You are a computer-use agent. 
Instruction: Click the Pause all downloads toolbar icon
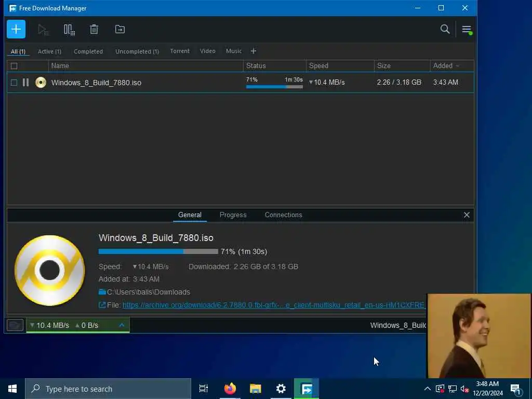click(69, 30)
